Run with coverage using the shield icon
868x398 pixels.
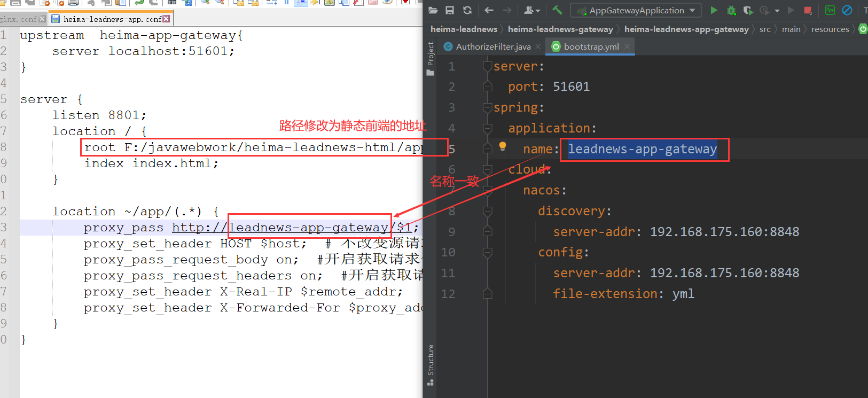(748, 10)
